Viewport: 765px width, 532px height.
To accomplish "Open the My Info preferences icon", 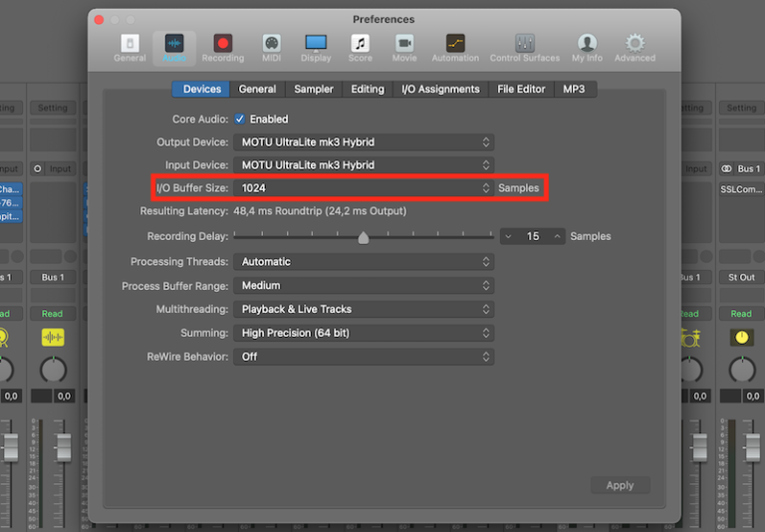I will click(x=587, y=48).
